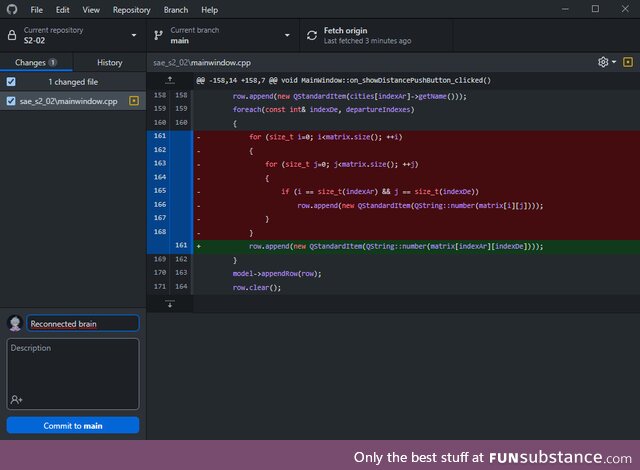This screenshot has height=470, width=640.
Task: Expand diff downward with the bottom arrow icon
Action: tap(170, 303)
